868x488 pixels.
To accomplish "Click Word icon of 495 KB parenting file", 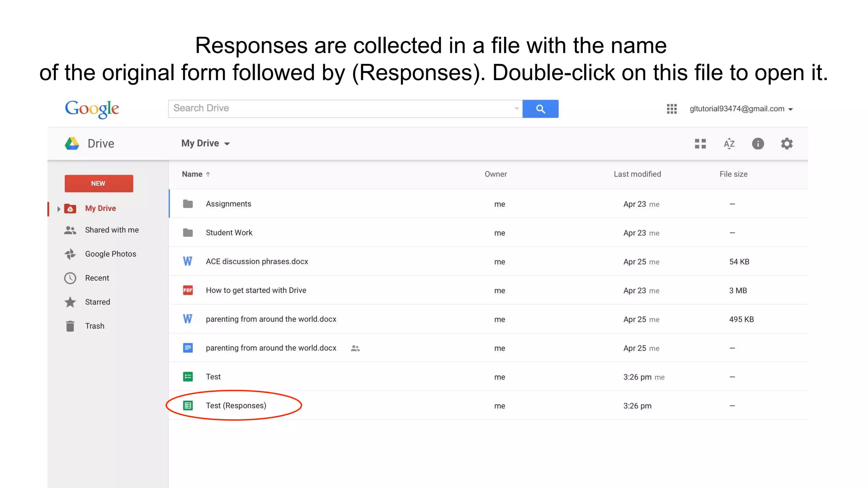I will [x=187, y=319].
